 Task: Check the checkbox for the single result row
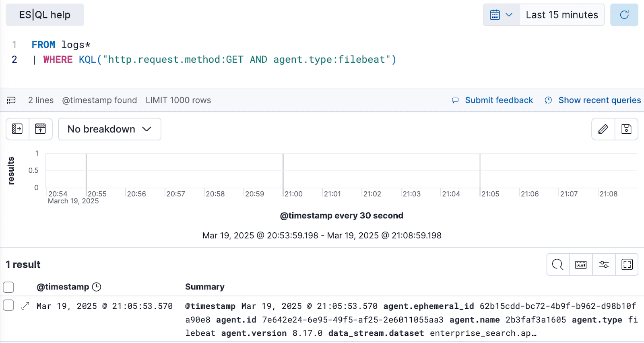click(8, 305)
